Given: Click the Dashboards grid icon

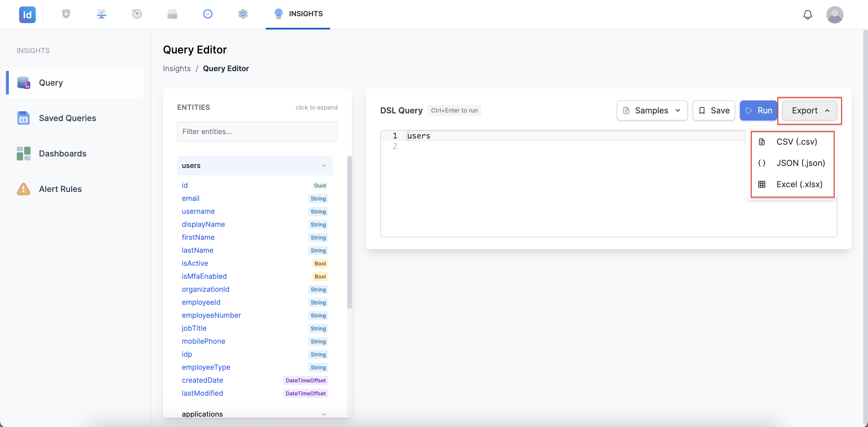Looking at the screenshot, I should (x=24, y=153).
